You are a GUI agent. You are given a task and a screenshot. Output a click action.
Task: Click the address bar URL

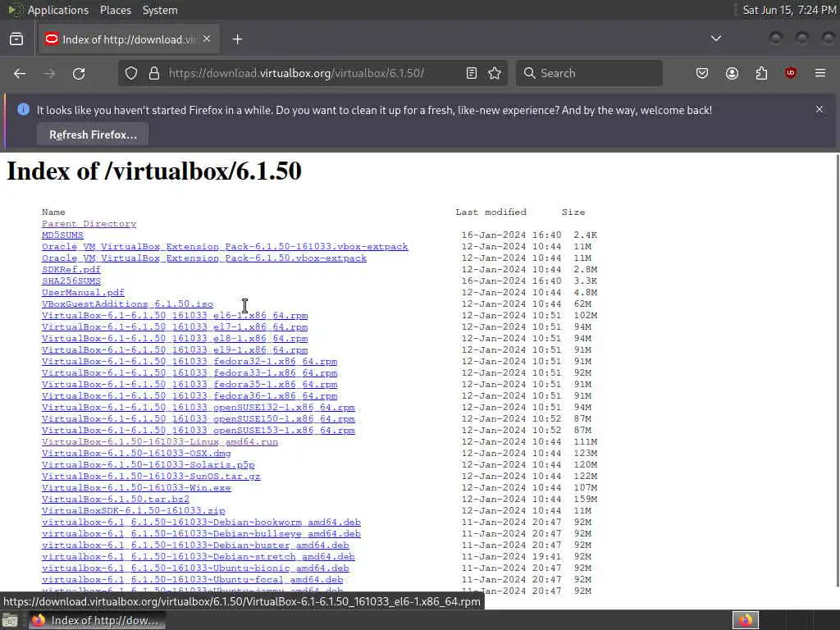click(296, 73)
